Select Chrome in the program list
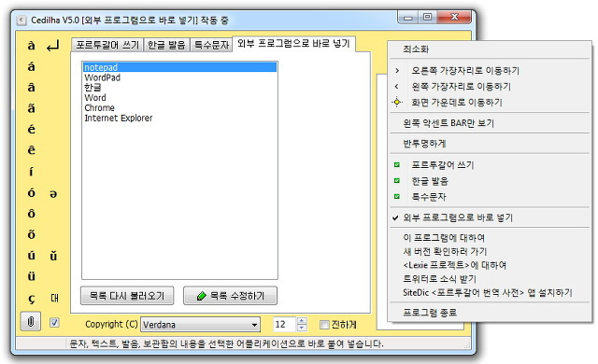Screen dimensions: 598x364 click(x=179, y=107)
